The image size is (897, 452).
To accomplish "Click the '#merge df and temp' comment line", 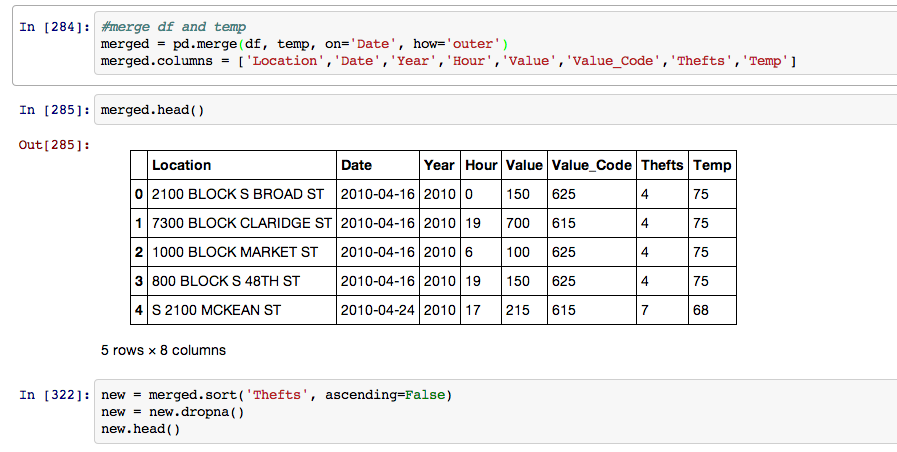I will click(x=173, y=27).
